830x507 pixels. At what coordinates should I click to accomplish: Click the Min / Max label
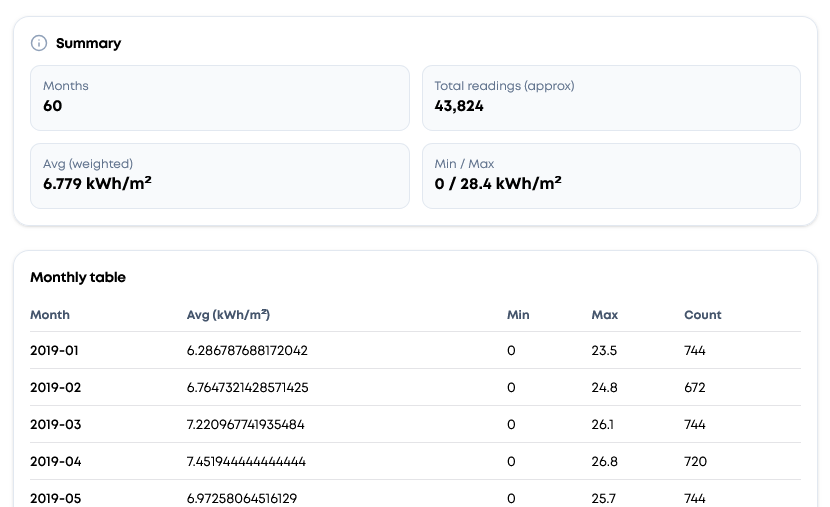tap(464, 164)
